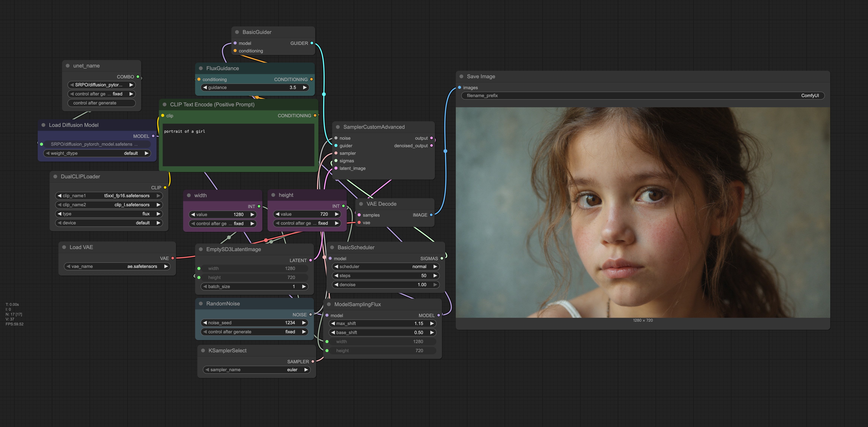Screen dimensions: 868x427
Task: Click the images input socket on Save Image
Action: (x=459, y=87)
